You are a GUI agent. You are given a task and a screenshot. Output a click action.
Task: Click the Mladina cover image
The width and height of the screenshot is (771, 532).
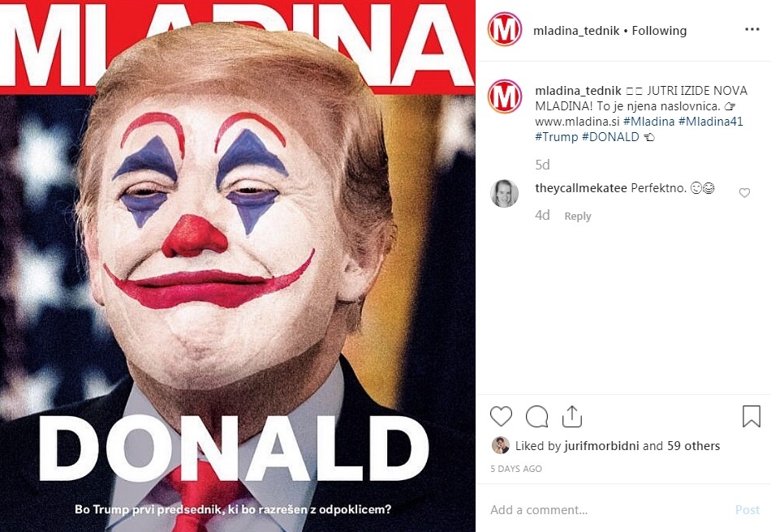pyautogui.click(x=237, y=266)
